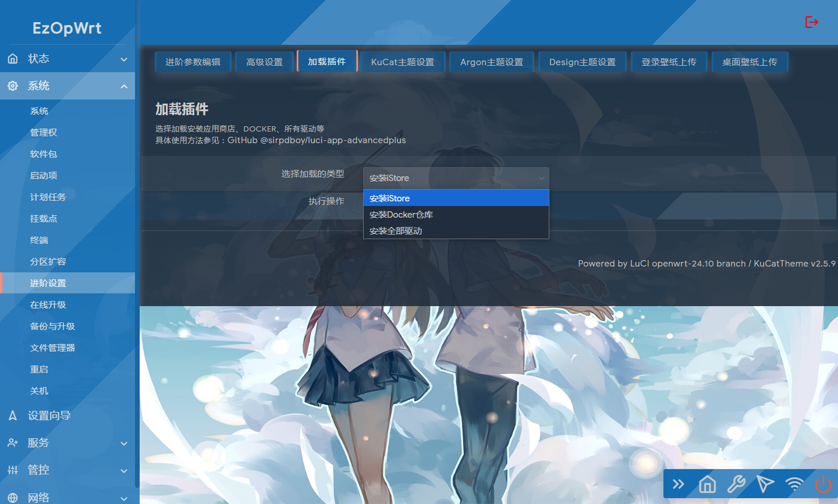838x504 pixels.
Task: Click the Wi-Fi icon in floating toolbar
Action: tap(794, 484)
